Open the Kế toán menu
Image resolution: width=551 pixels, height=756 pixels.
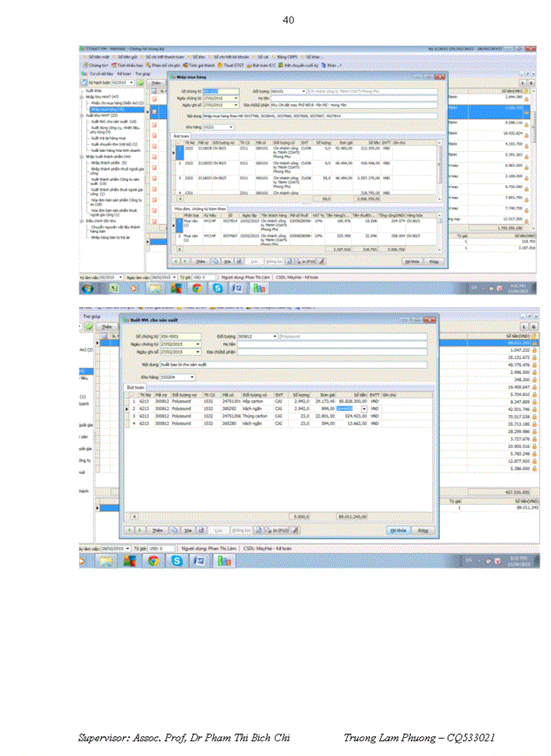point(124,74)
